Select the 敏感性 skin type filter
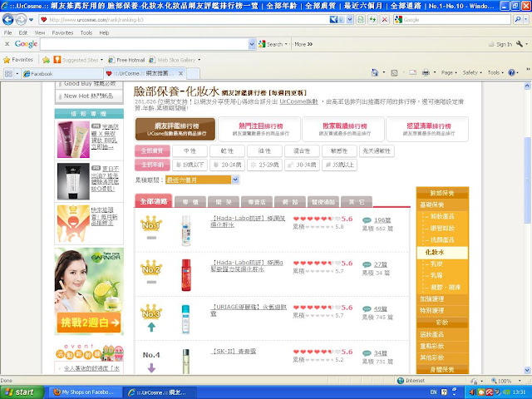 coord(339,151)
